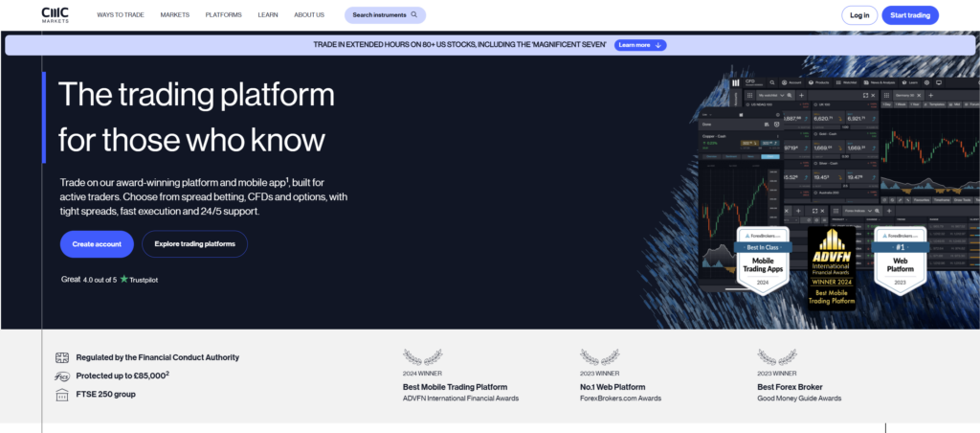The image size is (980, 433).
Task: Click the ADVFN Winner 2024 gold badge
Action: (x=832, y=268)
